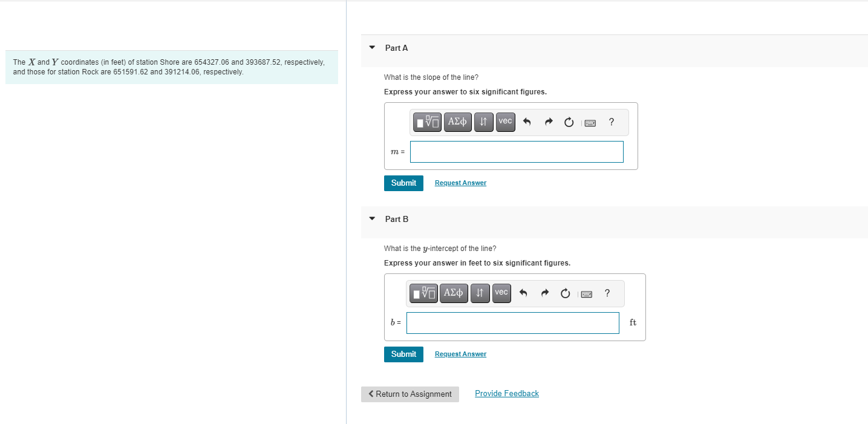Reset the Part B answer field
868x424 pixels.
coord(565,293)
